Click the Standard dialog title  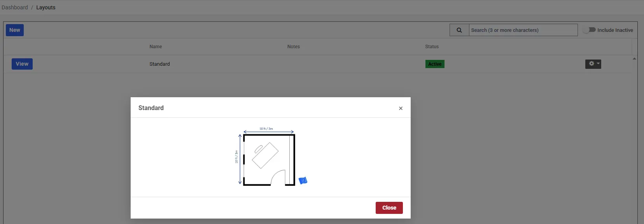151,108
